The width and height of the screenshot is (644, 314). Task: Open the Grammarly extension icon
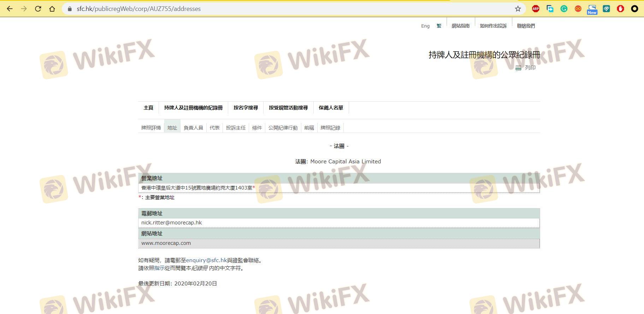pyautogui.click(x=564, y=9)
